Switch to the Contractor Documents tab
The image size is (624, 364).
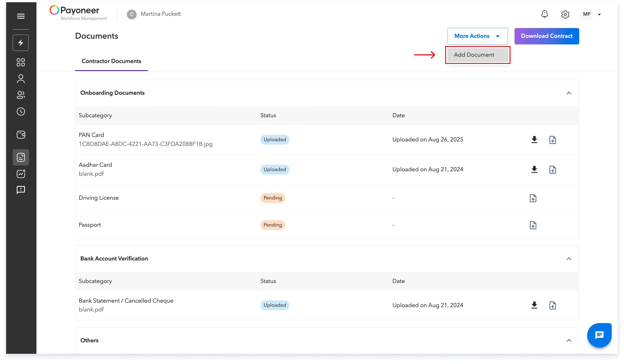pyautogui.click(x=112, y=61)
